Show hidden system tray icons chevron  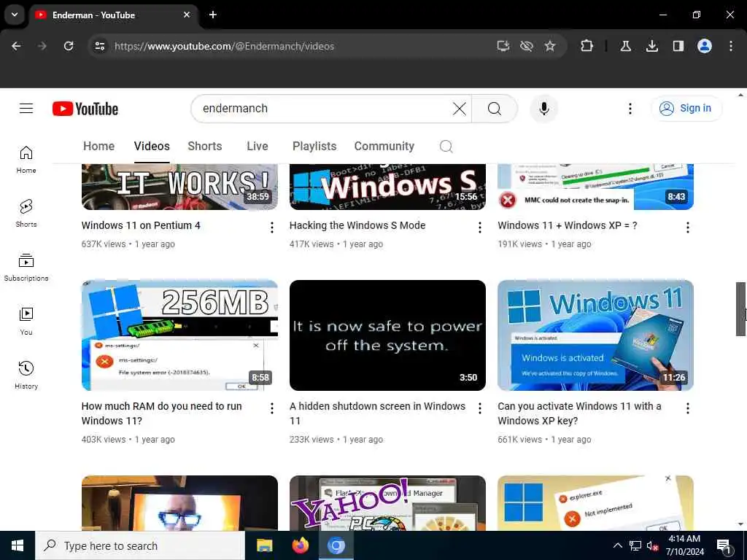(x=617, y=545)
